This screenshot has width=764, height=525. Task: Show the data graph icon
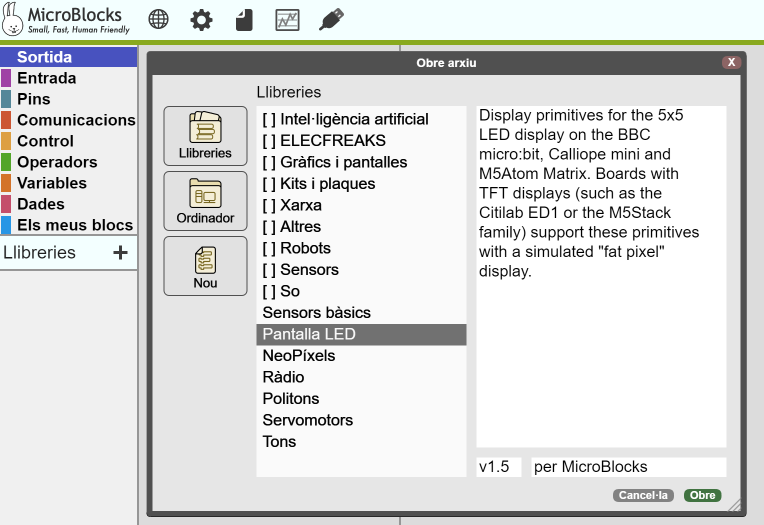[x=287, y=19]
